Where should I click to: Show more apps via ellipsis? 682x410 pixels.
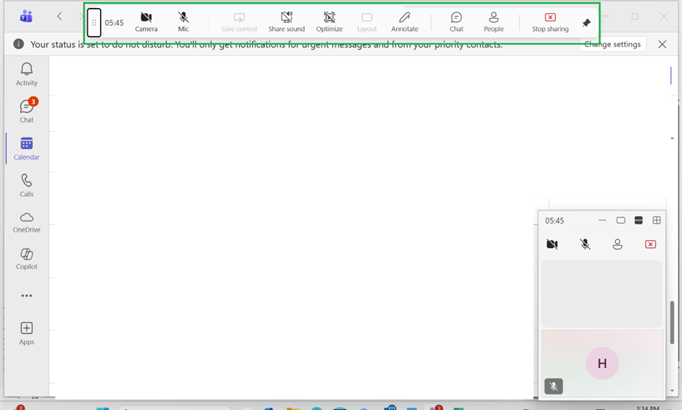27,296
